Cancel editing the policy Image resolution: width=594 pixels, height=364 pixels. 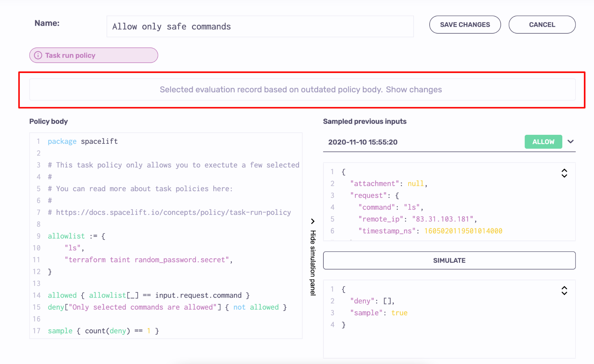coord(542,25)
